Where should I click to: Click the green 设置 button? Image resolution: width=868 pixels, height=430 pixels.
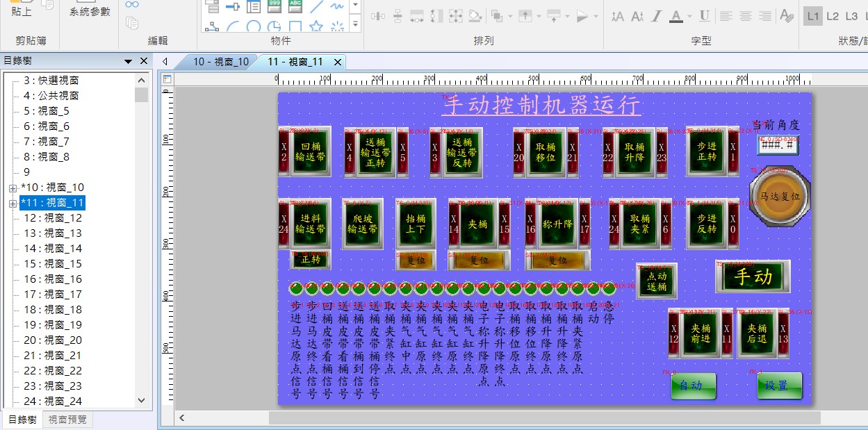tap(779, 386)
